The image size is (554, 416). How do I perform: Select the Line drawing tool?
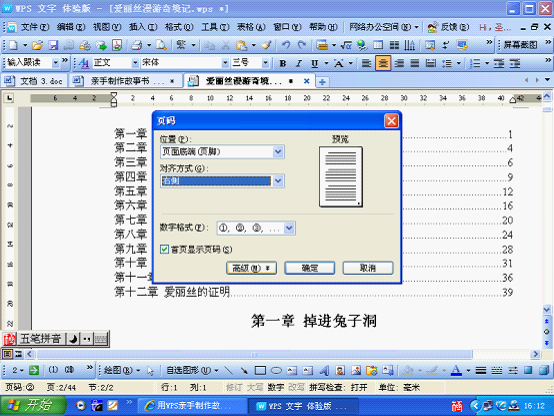[229, 370]
